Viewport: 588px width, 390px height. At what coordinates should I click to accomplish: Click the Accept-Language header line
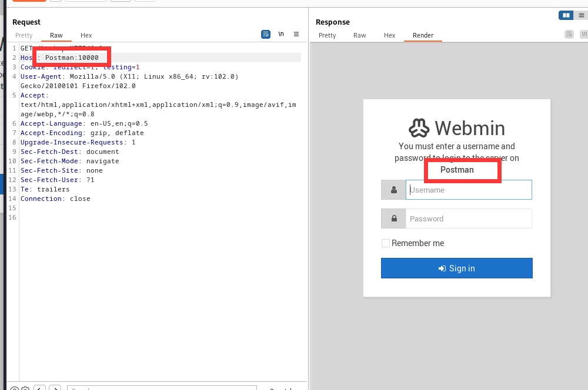(84, 123)
